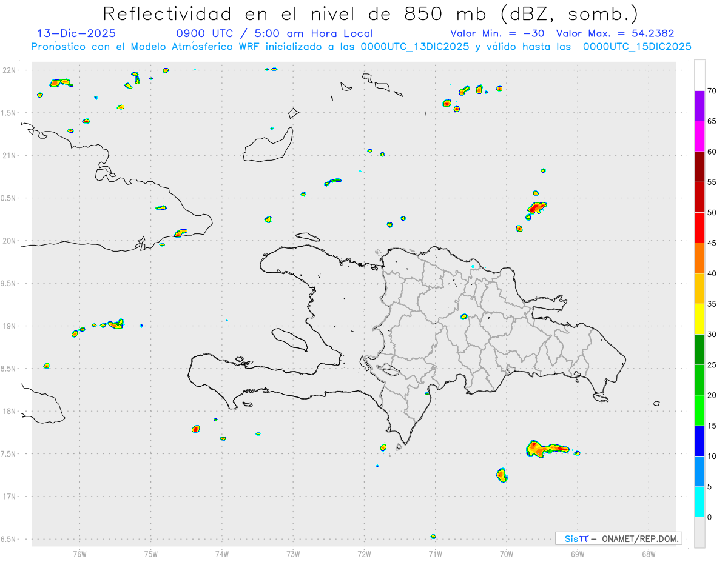Viewport: 728px width, 562px height.
Task: Select the colorbar tick label "20"
Action: pyautogui.click(x=712, y=395)
